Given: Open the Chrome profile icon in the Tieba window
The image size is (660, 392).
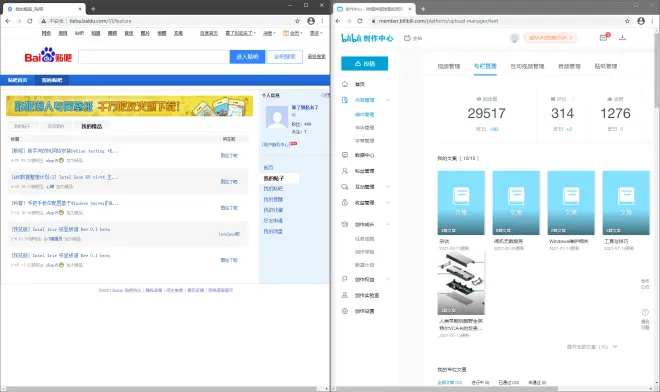Looking at the screenshot, I should [311, 21].
